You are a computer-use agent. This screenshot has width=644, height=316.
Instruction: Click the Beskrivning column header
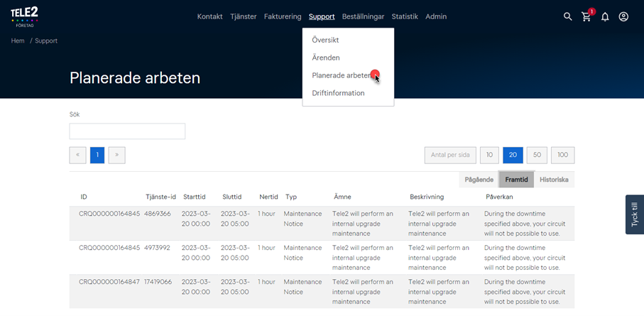pos(427,197)
